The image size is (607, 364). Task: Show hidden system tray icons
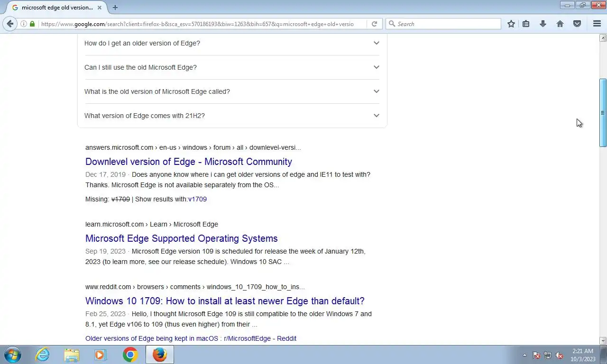(524, 355)
